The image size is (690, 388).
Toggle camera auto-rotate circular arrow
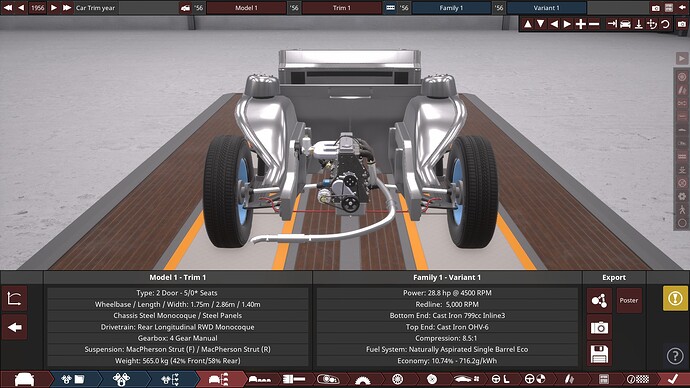(x=665, y=24)
